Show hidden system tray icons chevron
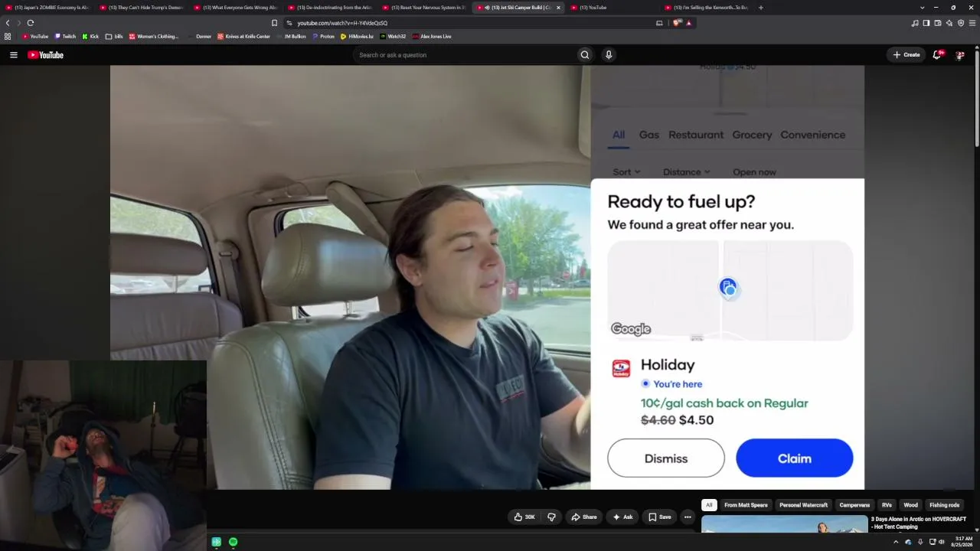The width and height of the screenshot is (980, 551). pyautogui.click(x=896, y=542)
